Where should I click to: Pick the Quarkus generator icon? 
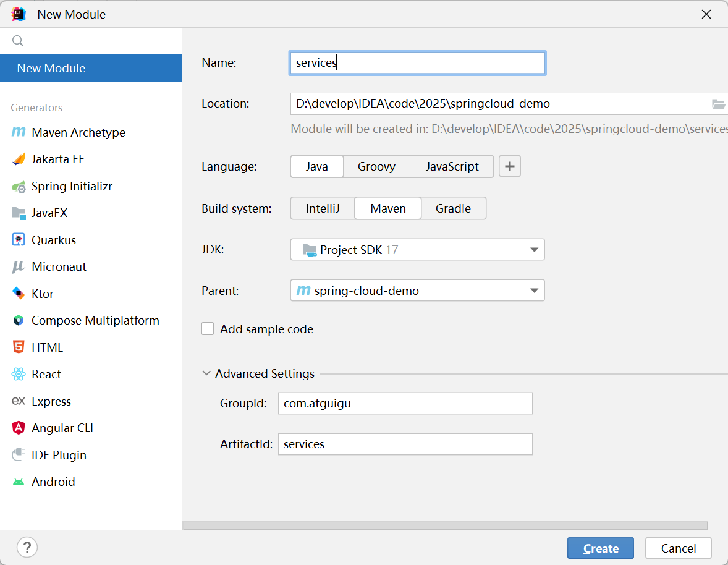point(19,240)
